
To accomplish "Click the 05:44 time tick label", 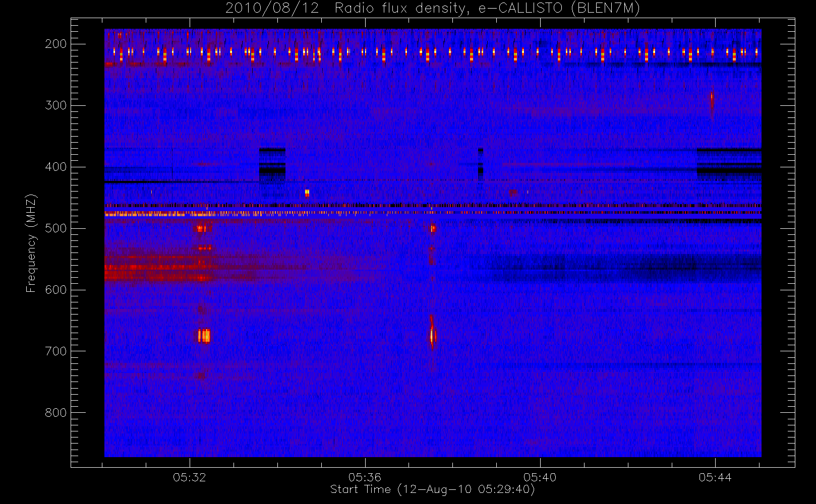I will click(715, 477).
